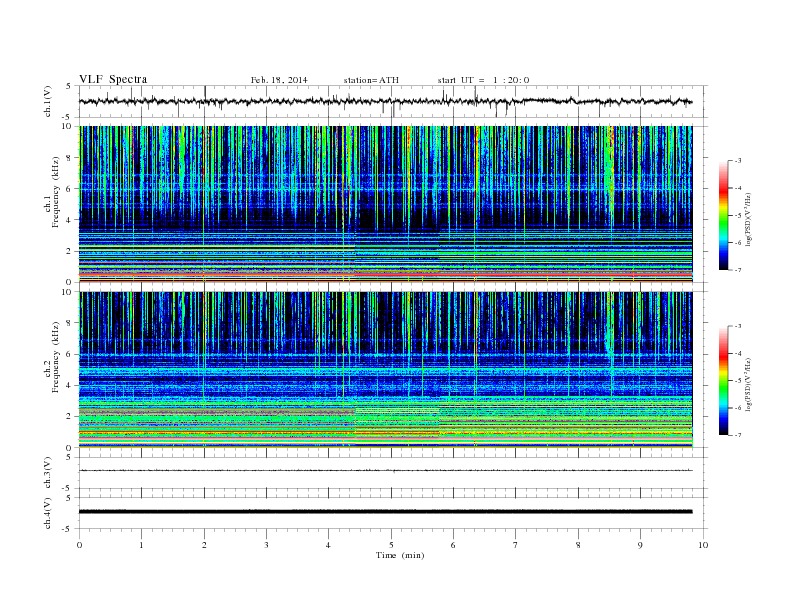The width and height of the screenshot is (792, 612).
Task: Click the 'station=ATH' label
Action: click(371, 80)
